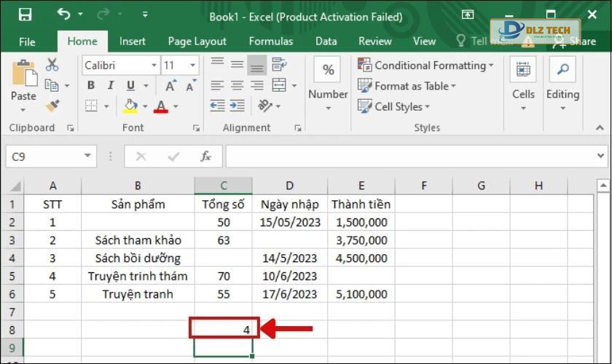This screenshot has height=364, width=612.
Task: Open the Cells group button
Action: click(523, 83)
